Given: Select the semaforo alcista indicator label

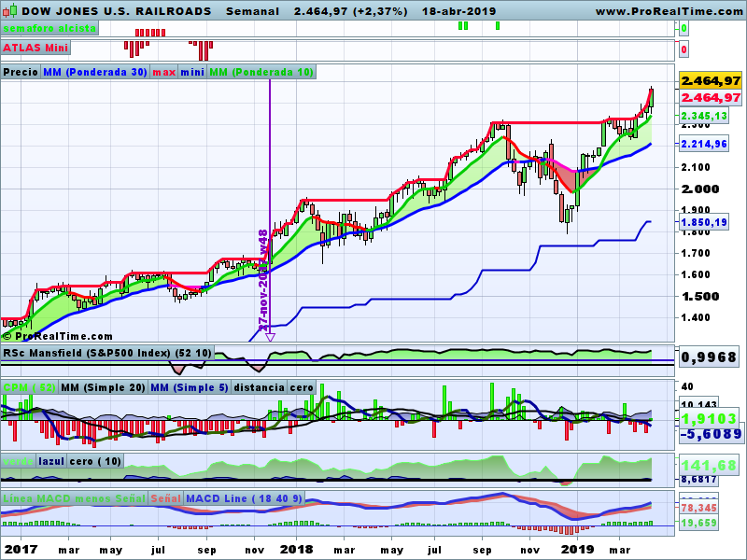Looking at the screenshot, I should coord(49,28).
